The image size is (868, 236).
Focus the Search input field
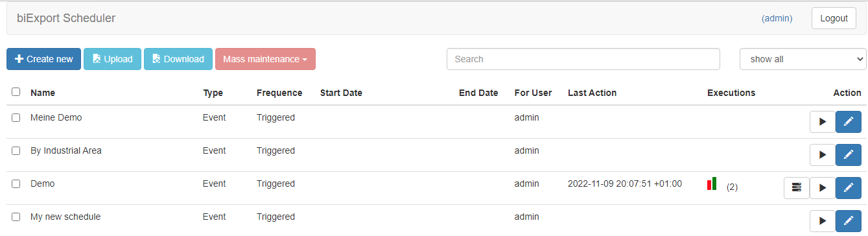tap(583, 59)
